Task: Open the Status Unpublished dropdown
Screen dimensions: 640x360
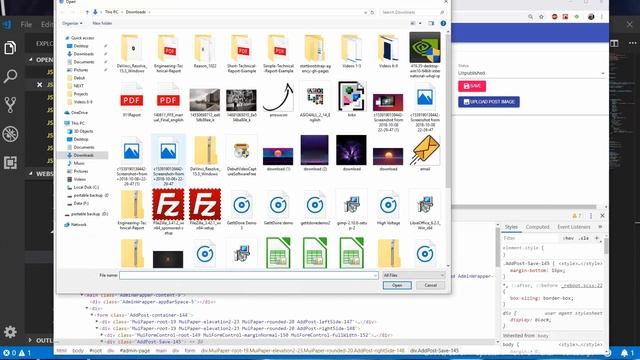Action: tap(531, 73)
